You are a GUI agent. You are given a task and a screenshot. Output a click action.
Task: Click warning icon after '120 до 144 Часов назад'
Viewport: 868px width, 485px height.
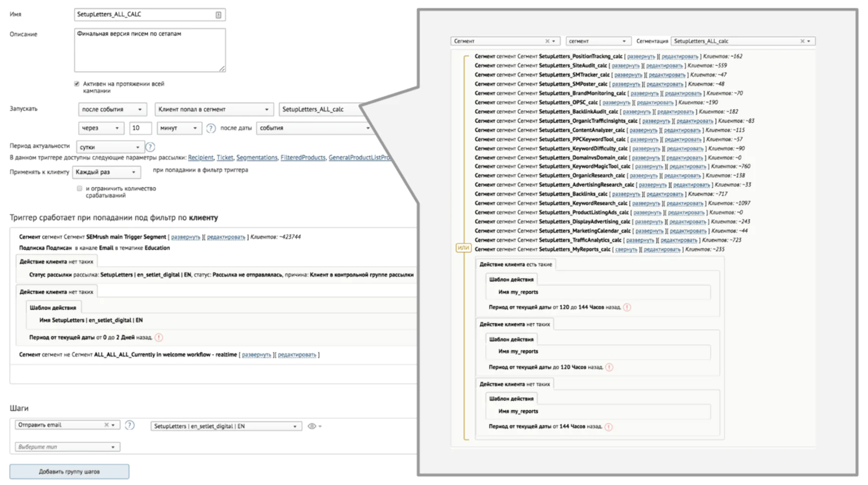click(627, 307)
